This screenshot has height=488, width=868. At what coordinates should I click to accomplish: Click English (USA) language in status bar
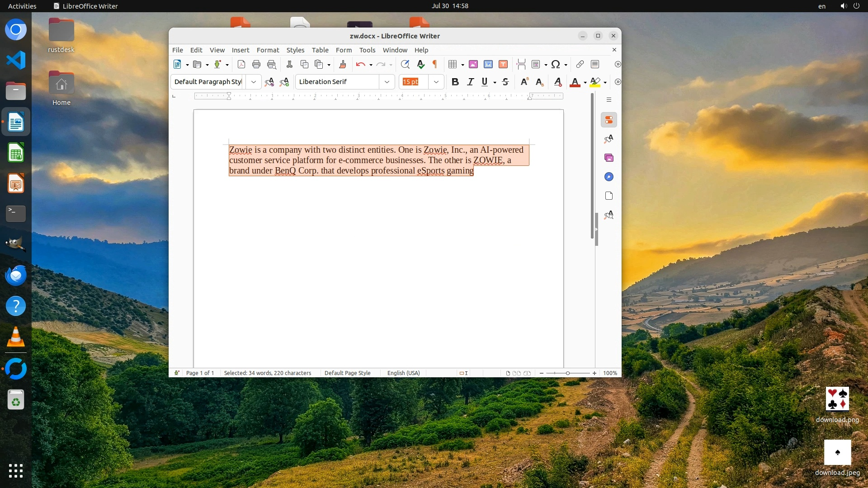pyautogui.click(x=403, y=373)
